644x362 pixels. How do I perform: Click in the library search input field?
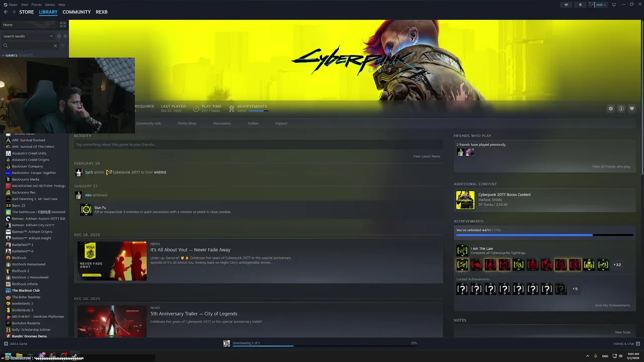(x=30, y=46)
